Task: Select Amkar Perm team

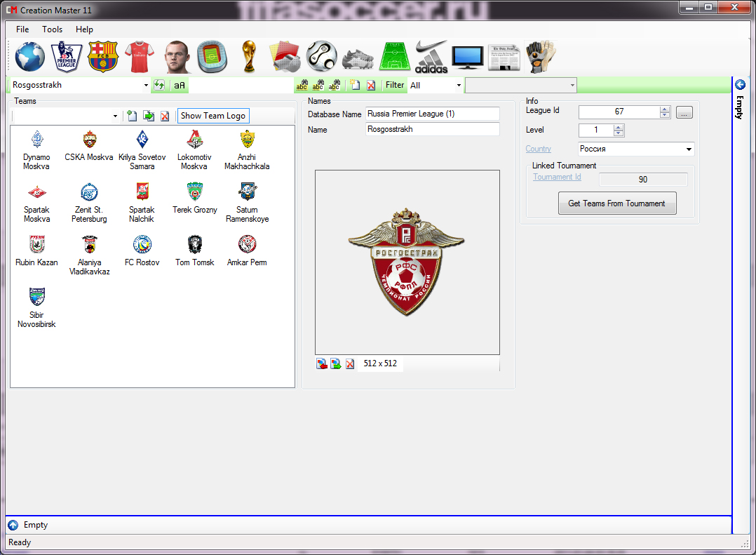Action: click(247, 251)
